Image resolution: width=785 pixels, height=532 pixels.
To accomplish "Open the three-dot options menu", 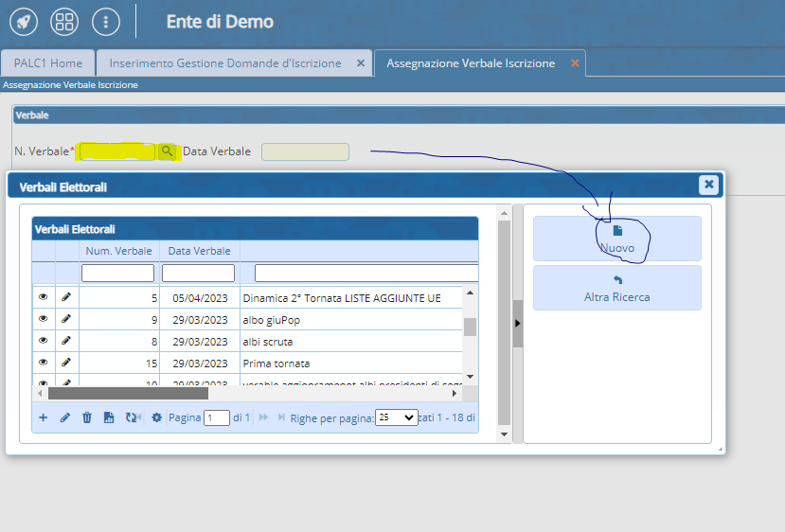I will [x=105, y=22].
